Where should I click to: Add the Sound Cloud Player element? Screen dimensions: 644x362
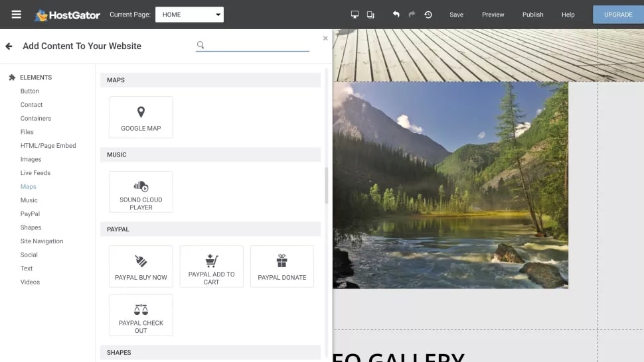(141, 192)
